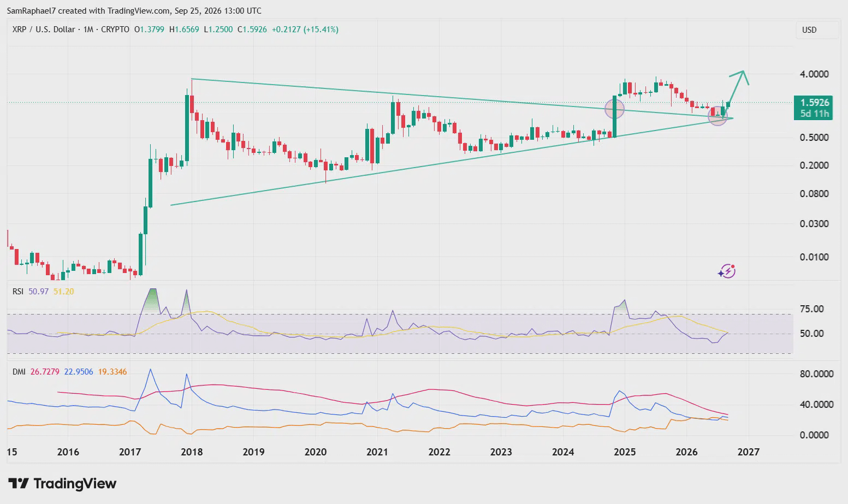
Task: Click DMI value 19.3346
Action: pos(112,372)
